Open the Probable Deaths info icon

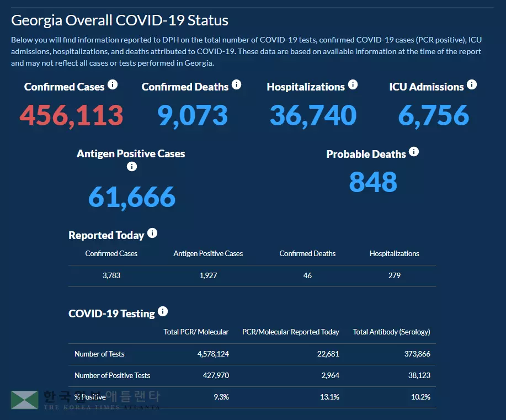coord(414,151)
